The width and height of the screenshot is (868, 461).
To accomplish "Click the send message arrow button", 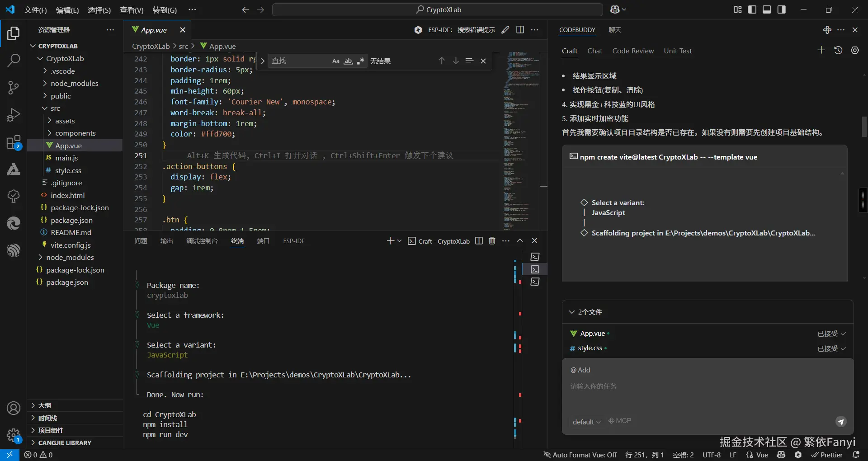I will (x=840, y=422).
